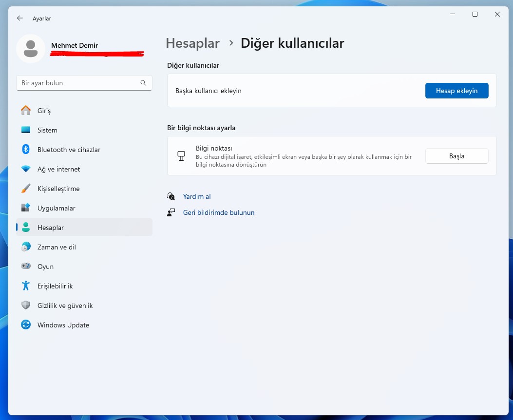Click the Erişilebilirlik accessibility icon
Screen dimensions: 513x420
(26, 286)
